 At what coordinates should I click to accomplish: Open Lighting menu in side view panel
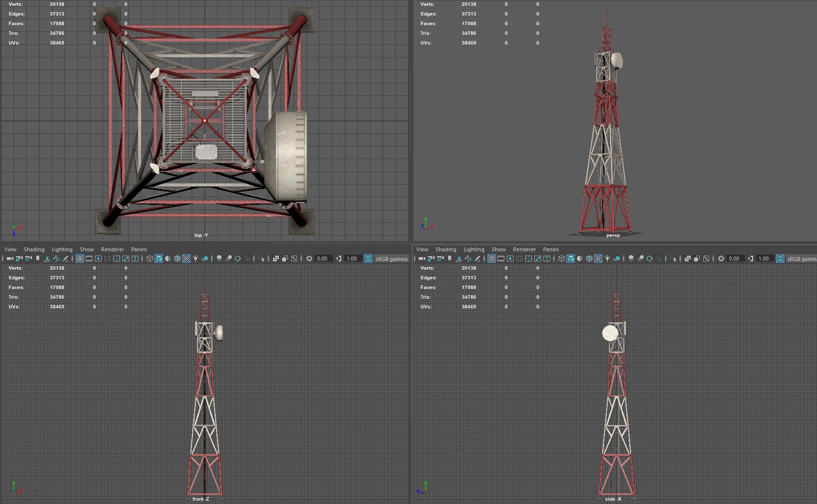473,249
